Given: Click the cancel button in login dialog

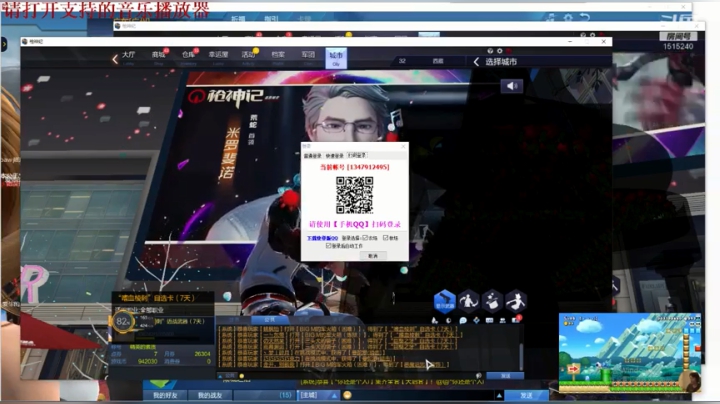Looking at the screenshot, I should coord(373,256).
